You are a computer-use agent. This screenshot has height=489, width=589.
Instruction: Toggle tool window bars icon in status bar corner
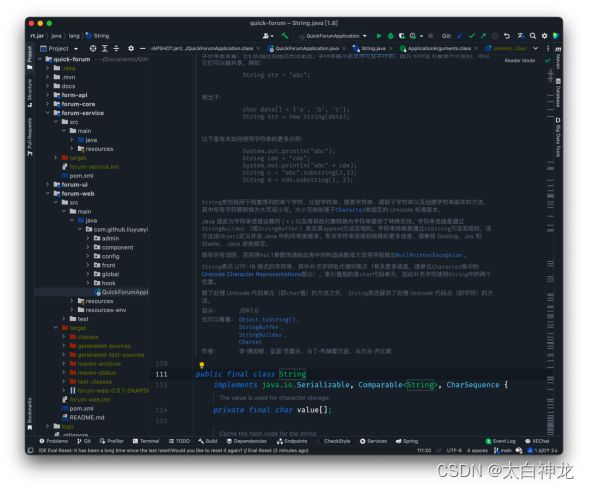(x=30, y=450)
